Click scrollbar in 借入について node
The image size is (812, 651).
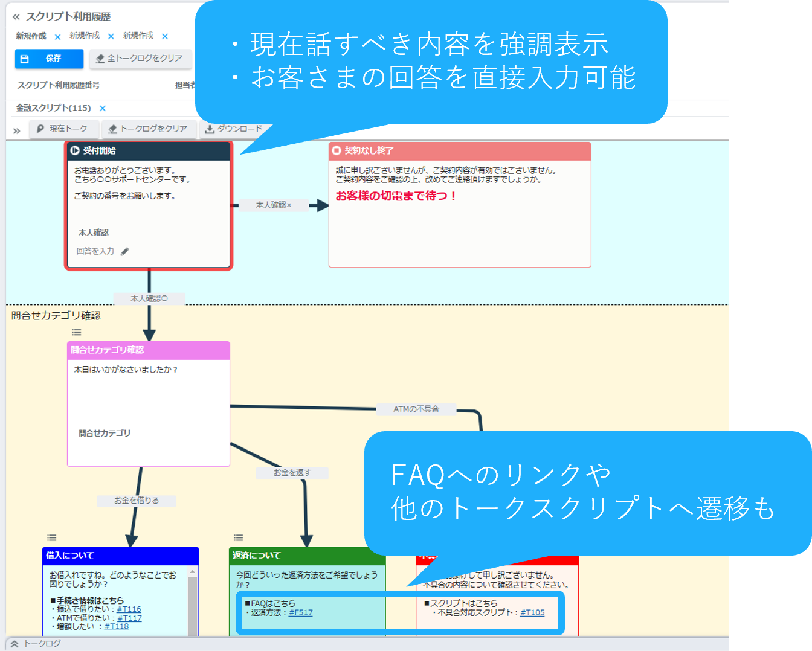[193, 604]
